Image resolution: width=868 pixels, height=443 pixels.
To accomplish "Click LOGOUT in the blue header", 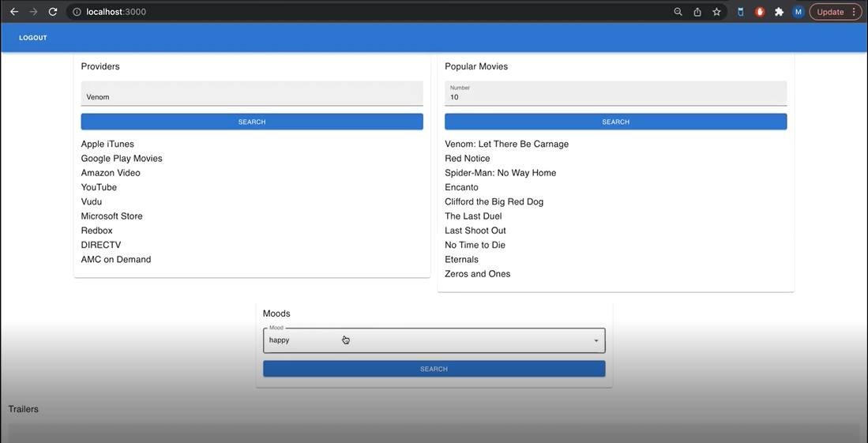I will click(x=33, y=38).
